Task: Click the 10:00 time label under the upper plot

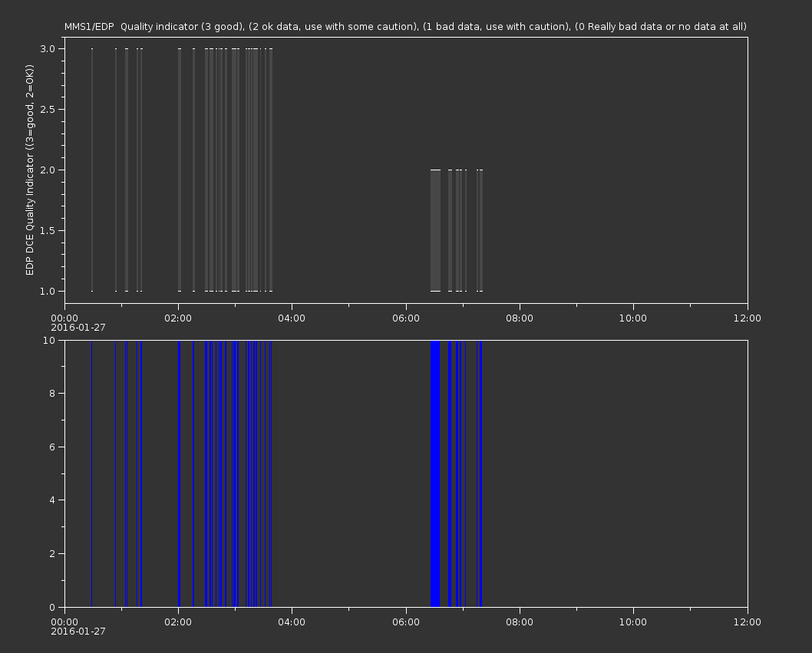Action: click(x=633, y=318)
